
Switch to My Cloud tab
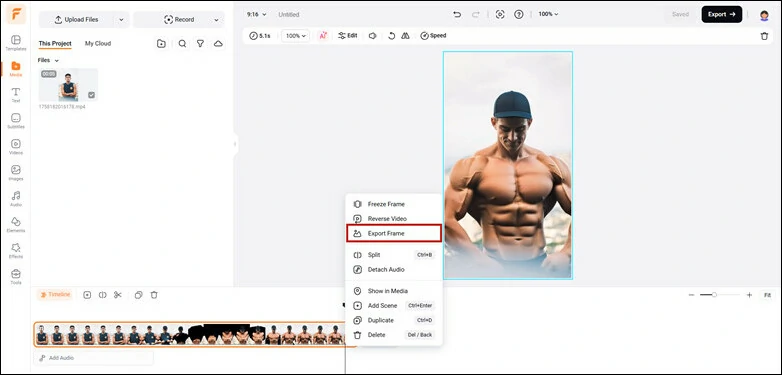(x=98, y=43)
